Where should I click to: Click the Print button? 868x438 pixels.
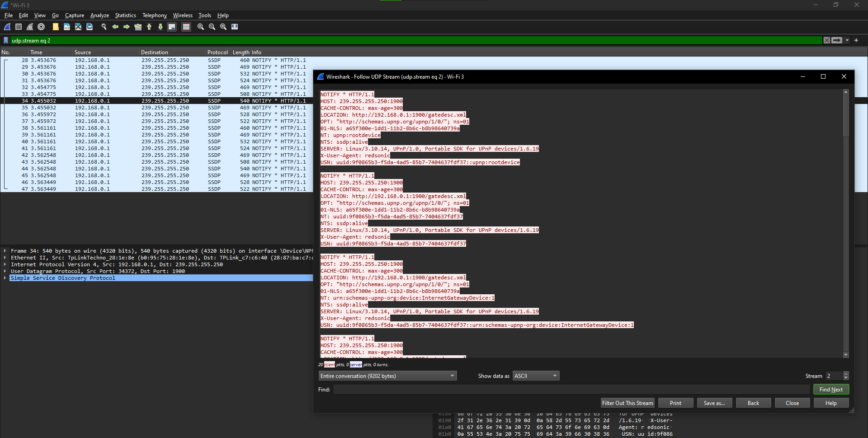675,403
